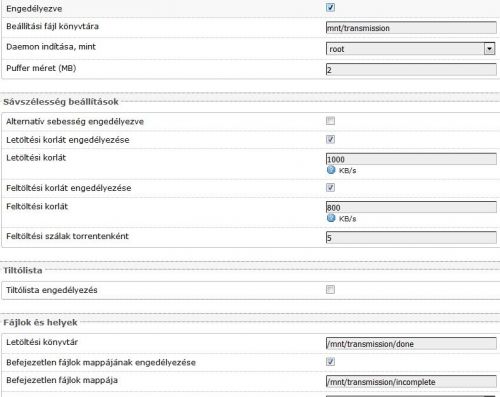Enable Alternatív sebesség engedélyezve checkbox
This screenshot has width=500, height=397.
[x=330, y=121]
